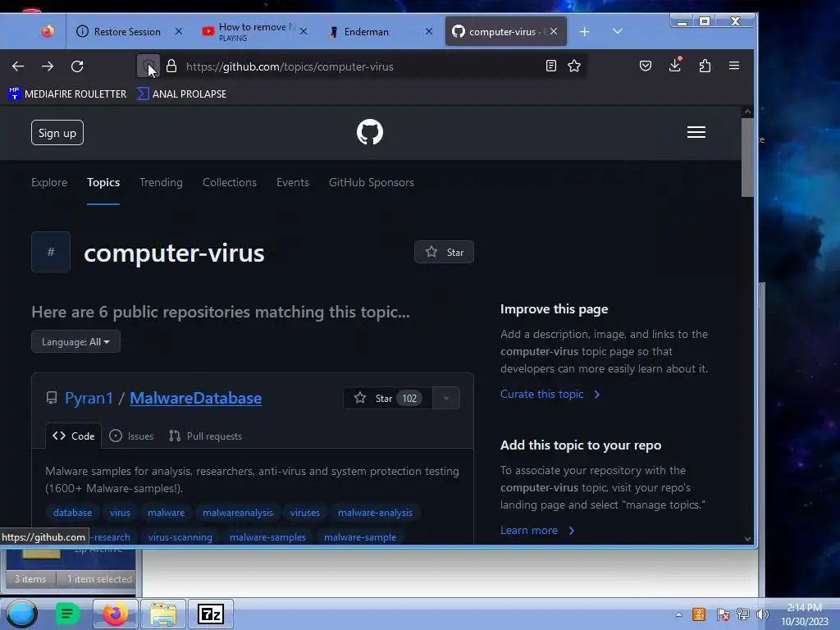Click the GitHub Octocat logo

(x=370, y=132)
